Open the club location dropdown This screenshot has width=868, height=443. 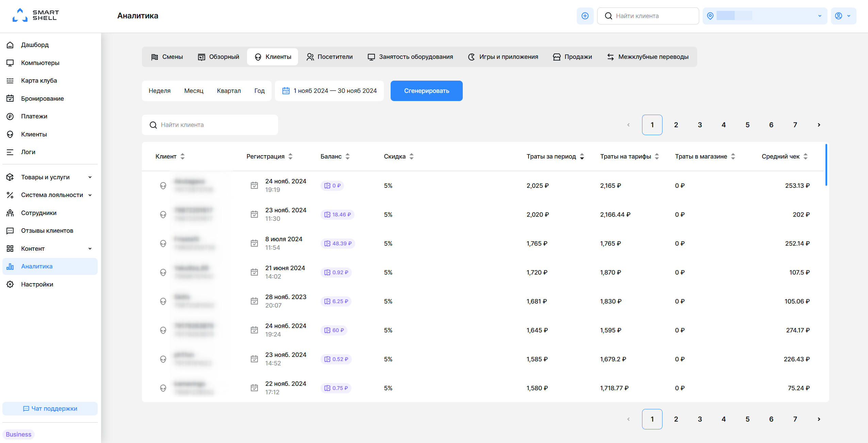[765, 16]
